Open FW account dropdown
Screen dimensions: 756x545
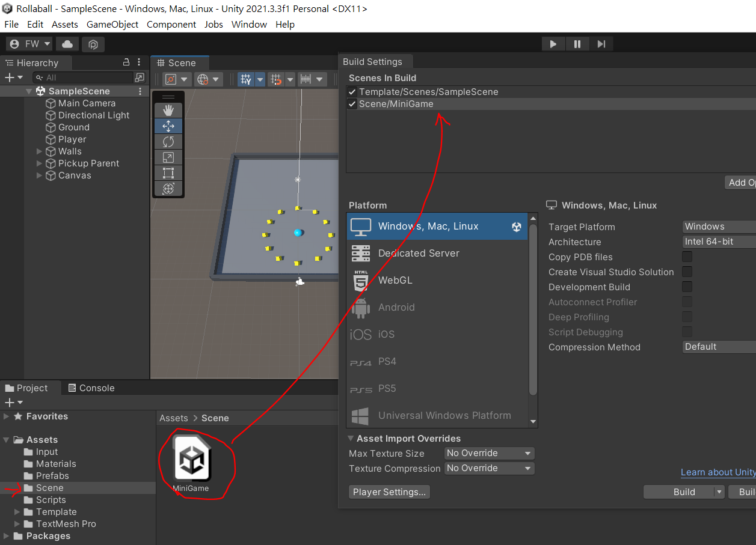pos(29,44)
